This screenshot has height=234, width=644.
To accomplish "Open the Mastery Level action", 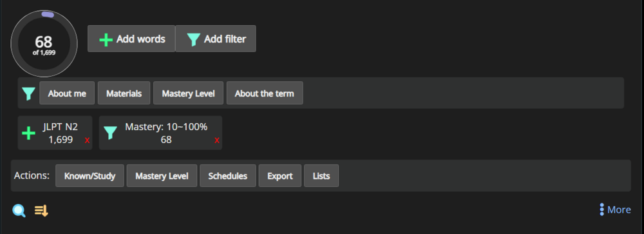I will (162, 175).
